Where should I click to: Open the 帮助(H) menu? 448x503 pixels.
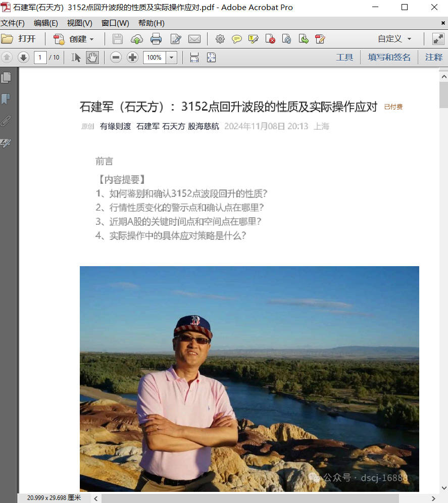tap(151, 23)
